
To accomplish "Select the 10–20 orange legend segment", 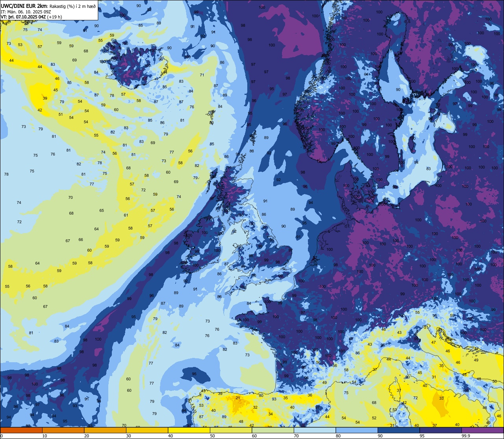I will point(63,430).
